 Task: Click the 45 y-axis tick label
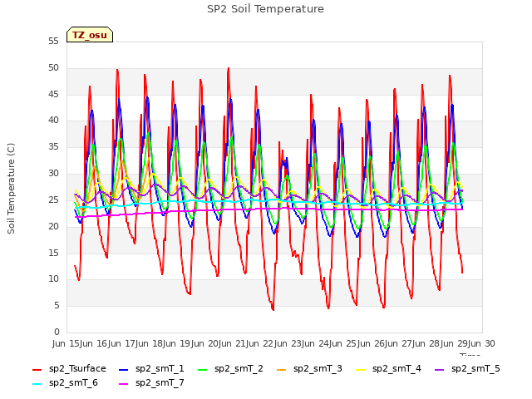[x=53, y=94]
